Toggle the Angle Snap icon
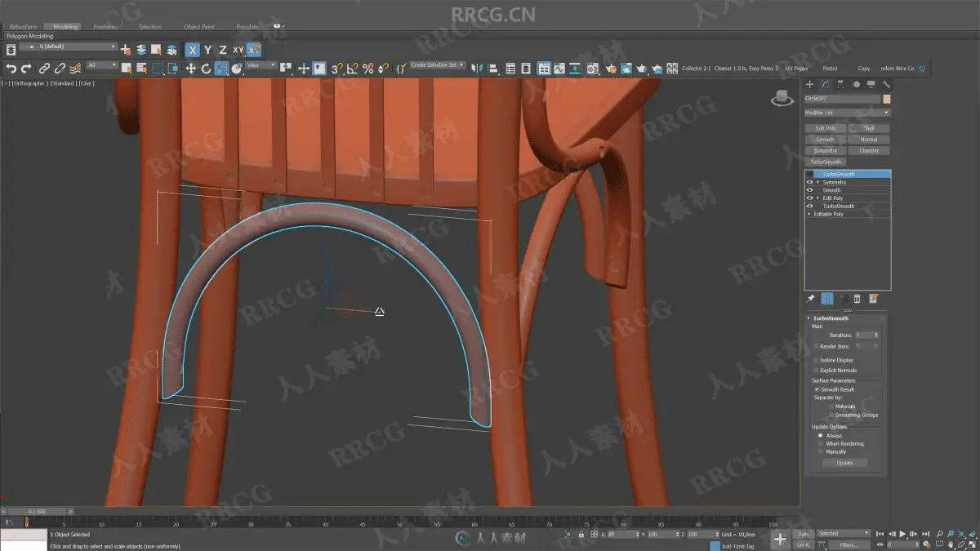This screenshot has height=551, width=980. (x=352, y=69)
